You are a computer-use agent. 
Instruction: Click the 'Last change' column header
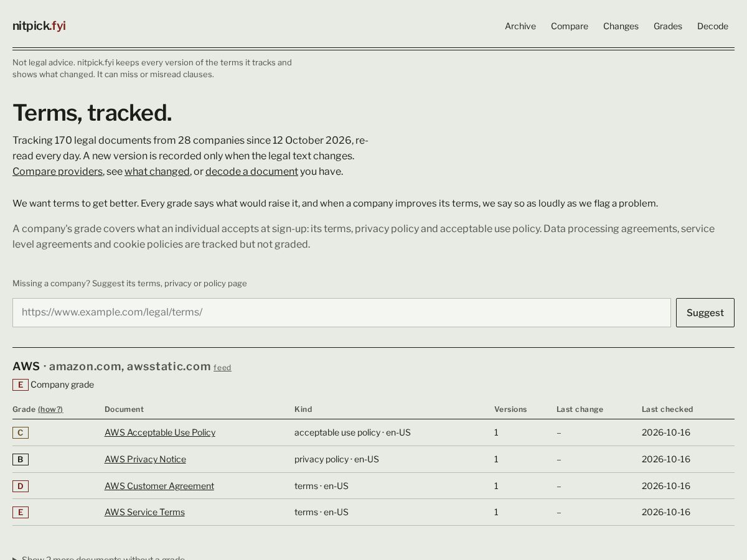coord(580,409)
